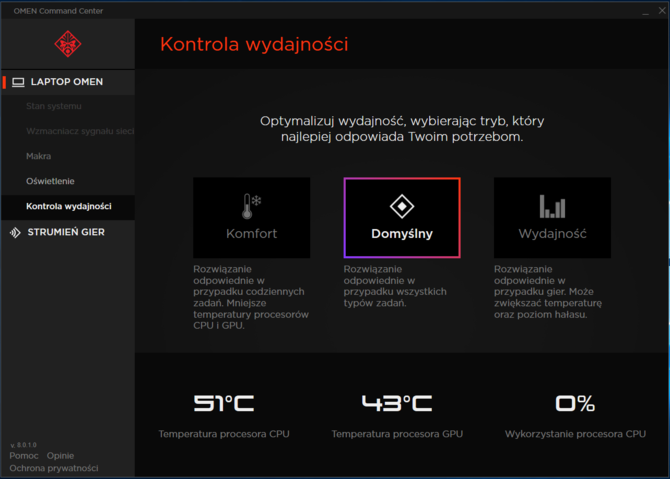
Task: Open the Opinie link
Action: click(x=60, y=455)
